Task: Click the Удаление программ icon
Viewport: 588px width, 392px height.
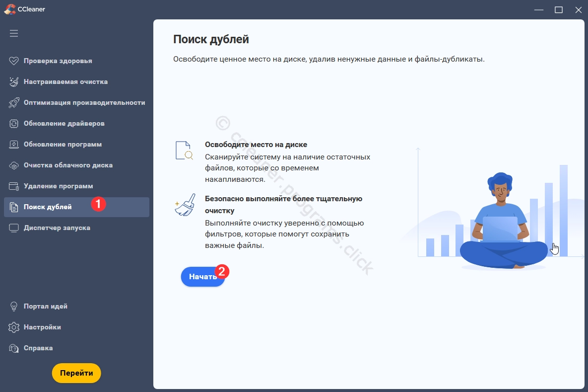Action: pyautogui.click(x=14, y=186)
